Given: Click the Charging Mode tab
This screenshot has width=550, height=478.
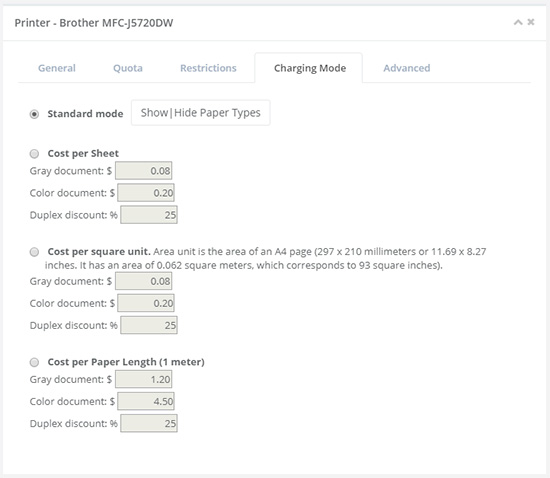Looking at the screenshot, I should [x=309, y=68].
